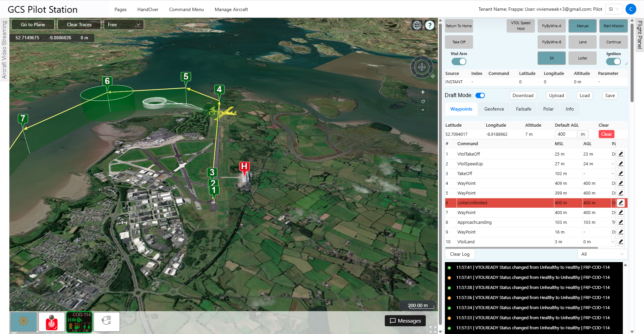644x334 pixels.
Task: Click the red joystick control icon
Action: 51,322
